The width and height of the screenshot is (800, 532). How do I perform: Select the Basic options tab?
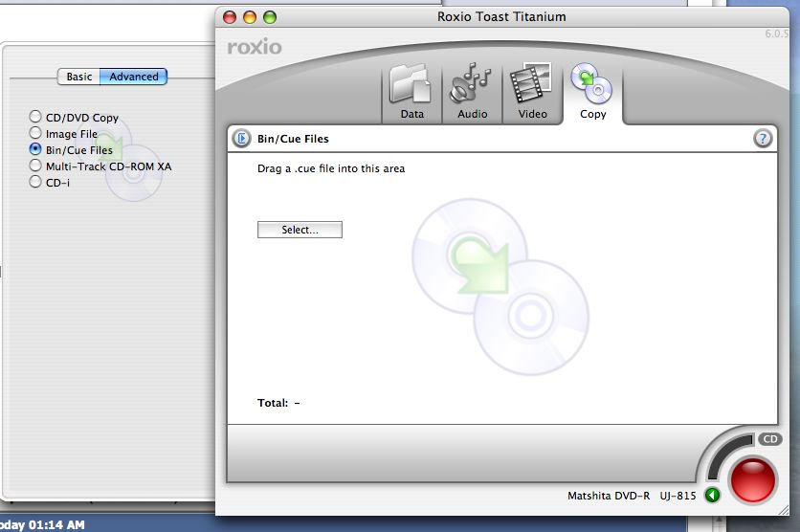coord(79,77)
